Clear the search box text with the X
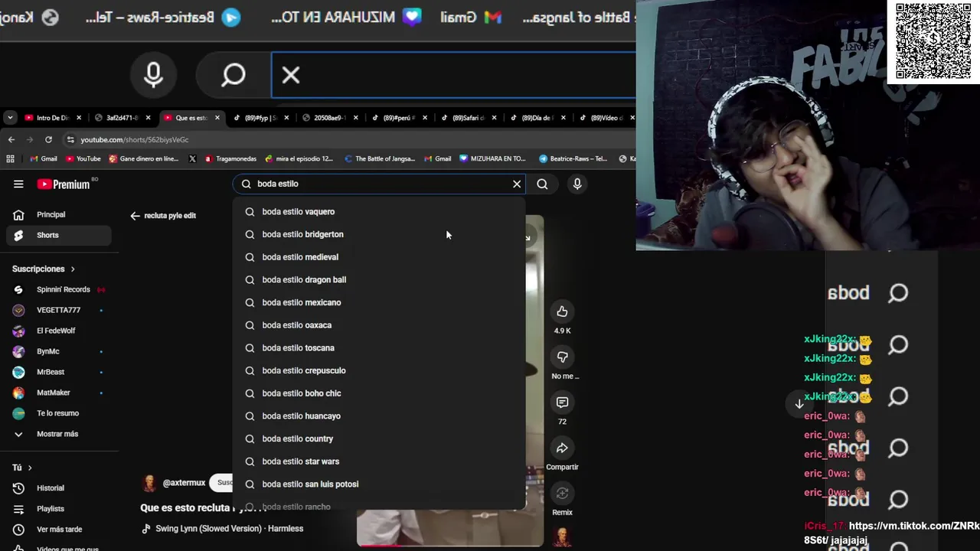 517,184
